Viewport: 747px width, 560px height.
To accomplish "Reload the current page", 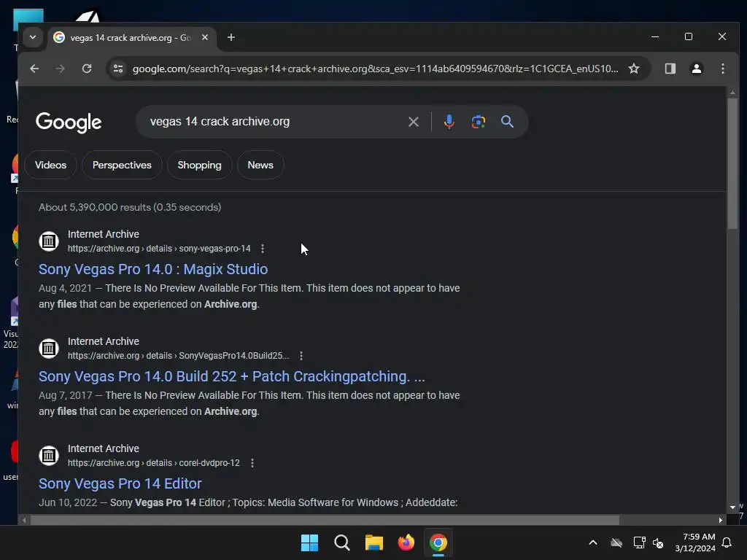I will tap(87, 69).
